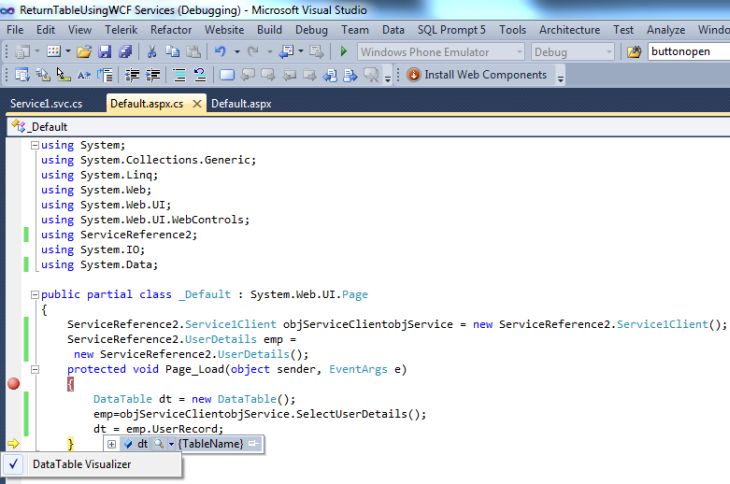Click the Add New Item icon
The width and height of the screenshot is (730, 484).
tap(54, 51)
